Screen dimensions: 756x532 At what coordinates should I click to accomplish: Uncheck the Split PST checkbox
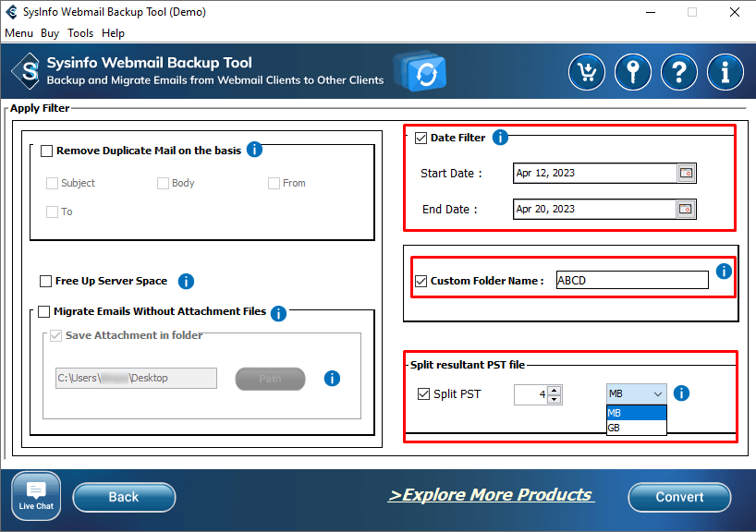[424, 394]
